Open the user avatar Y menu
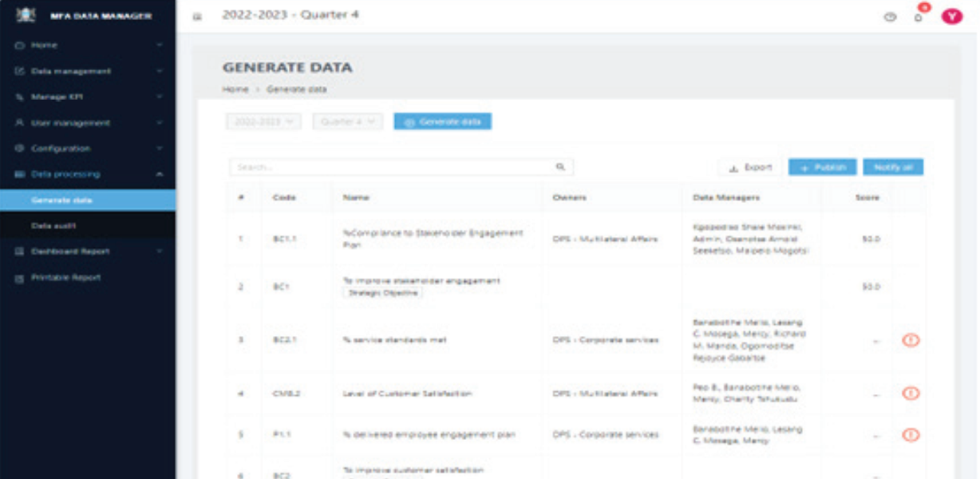Viewport: 980px width, 479px height. click(951, 16)
